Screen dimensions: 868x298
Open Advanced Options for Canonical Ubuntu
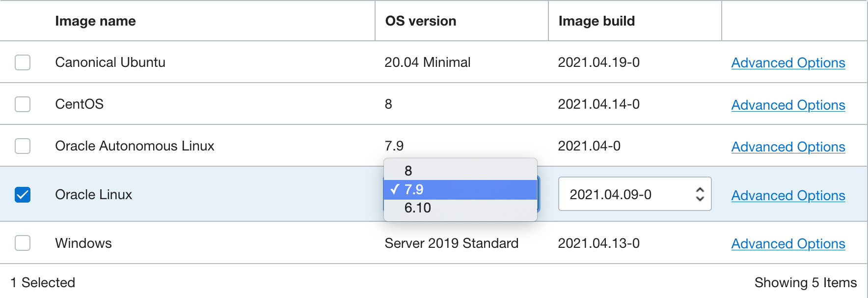[x=788, y=63]
